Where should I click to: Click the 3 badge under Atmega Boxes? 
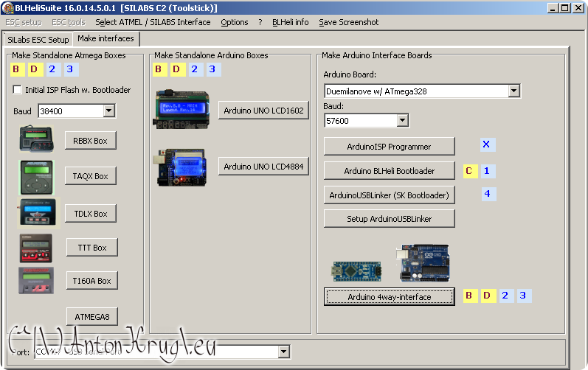point(70,69)
